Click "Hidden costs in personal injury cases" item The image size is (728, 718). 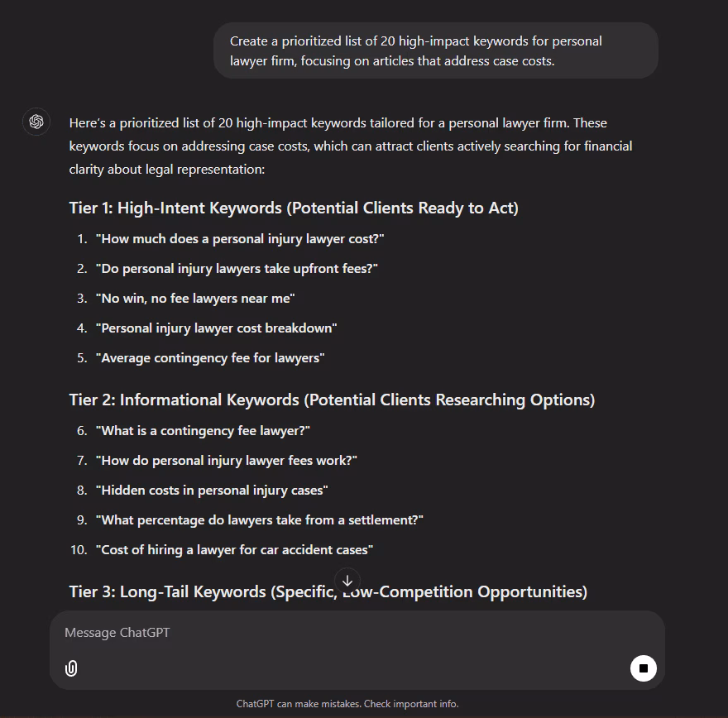212,490
